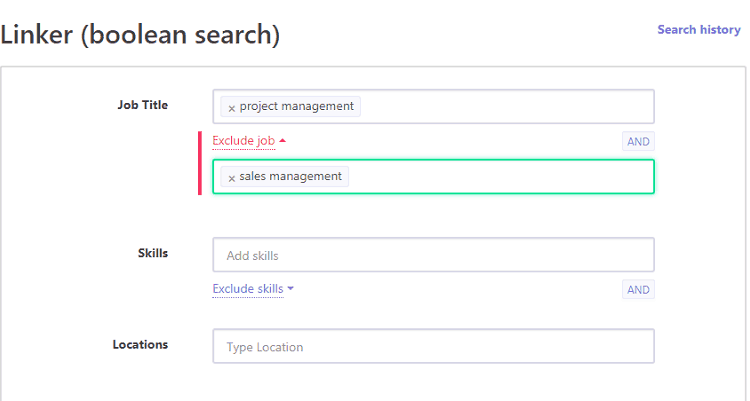Click the red caret beside Exclude job

pyautogui.click(x=282, y=141)
